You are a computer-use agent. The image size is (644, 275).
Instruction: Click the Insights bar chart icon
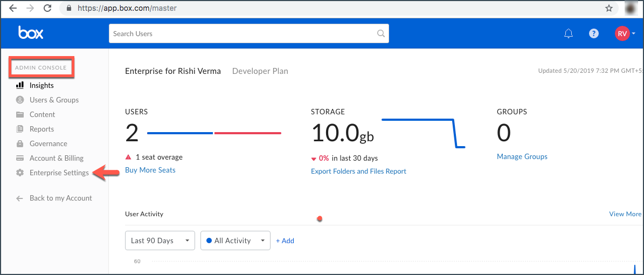[x=20, y=86]
